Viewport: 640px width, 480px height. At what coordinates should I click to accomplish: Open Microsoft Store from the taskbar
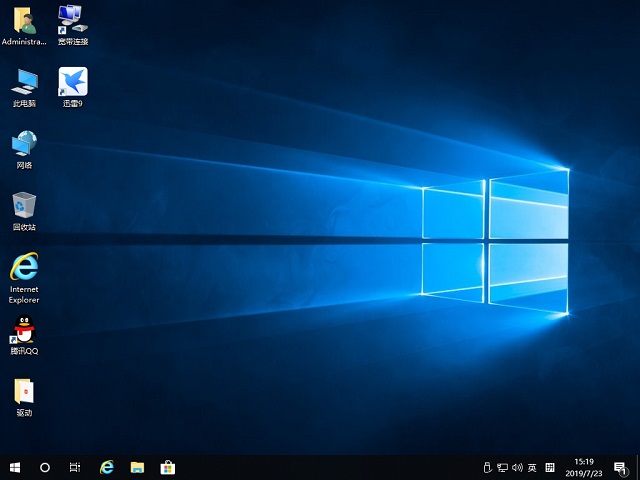pos(167,467)
